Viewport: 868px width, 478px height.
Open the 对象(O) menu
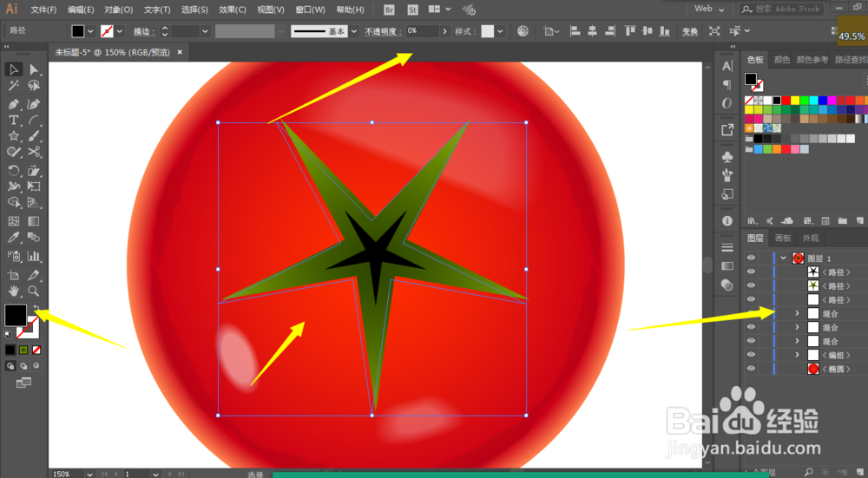pos(118,10)
